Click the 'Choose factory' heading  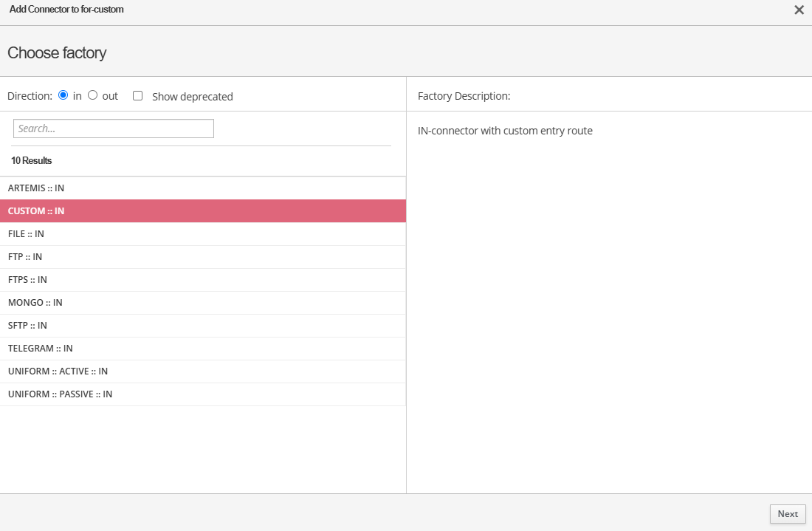pyautogui.click(x=57, y=52)
